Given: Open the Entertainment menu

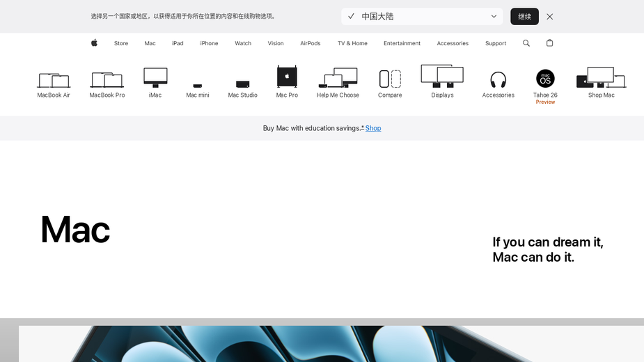Looking at the screenshot, I should click(402, 43).
